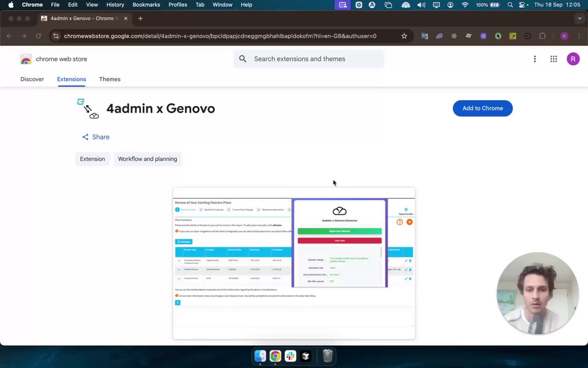
Task: Open the View menu
Action: (x=92, y=5)
